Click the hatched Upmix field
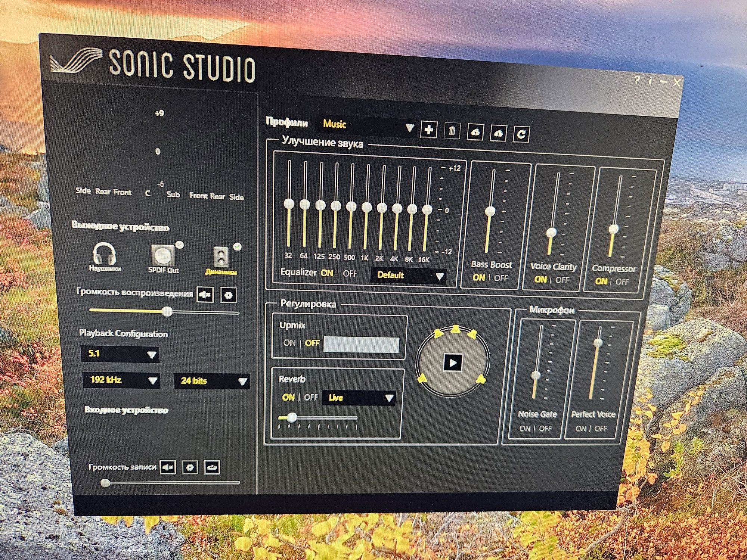747x560 pixels. pyautogui.click(x=361, y=345)
